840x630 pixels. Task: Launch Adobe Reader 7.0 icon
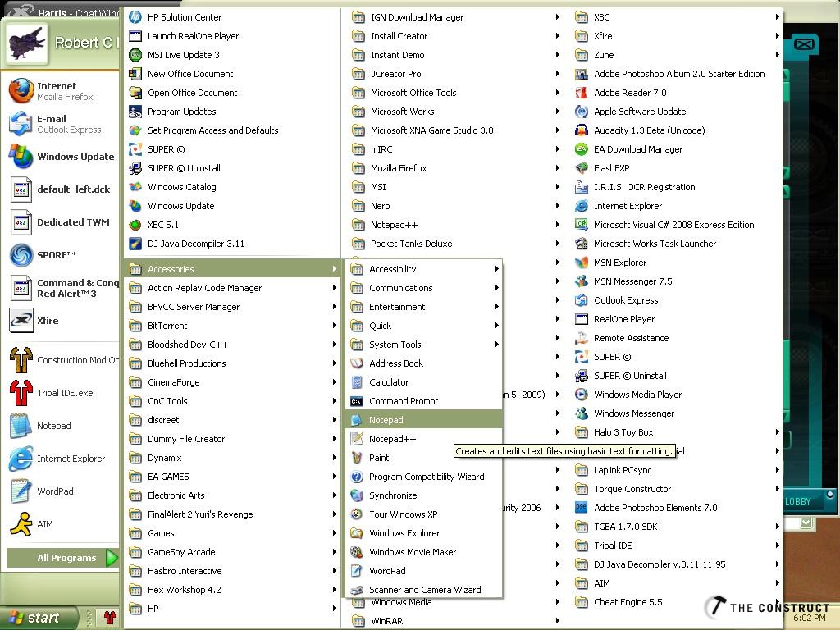(x=582, y=93)
